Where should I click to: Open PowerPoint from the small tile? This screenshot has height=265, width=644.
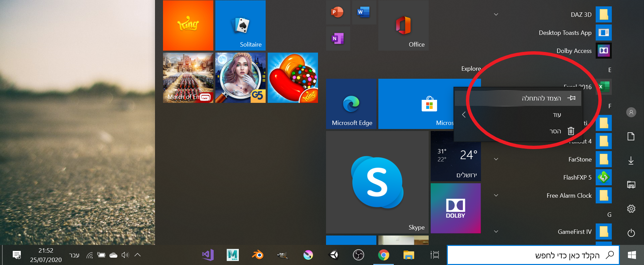point(338,12)
